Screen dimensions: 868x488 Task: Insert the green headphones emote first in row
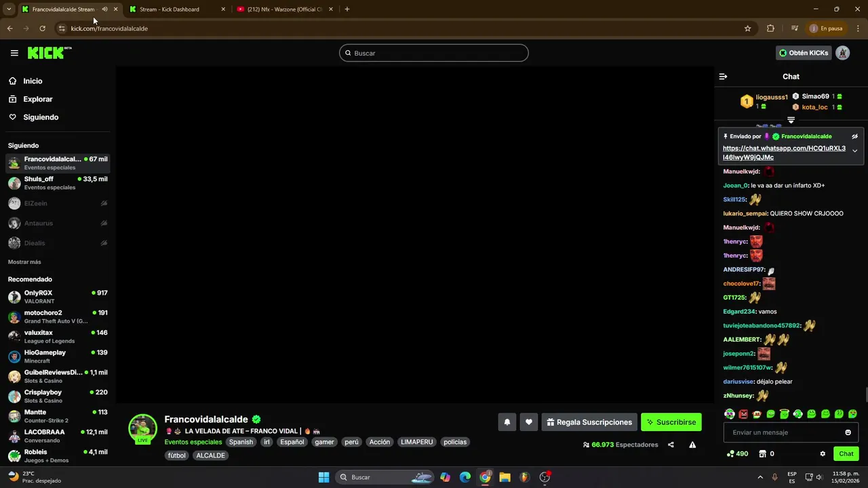pos(730,414)
